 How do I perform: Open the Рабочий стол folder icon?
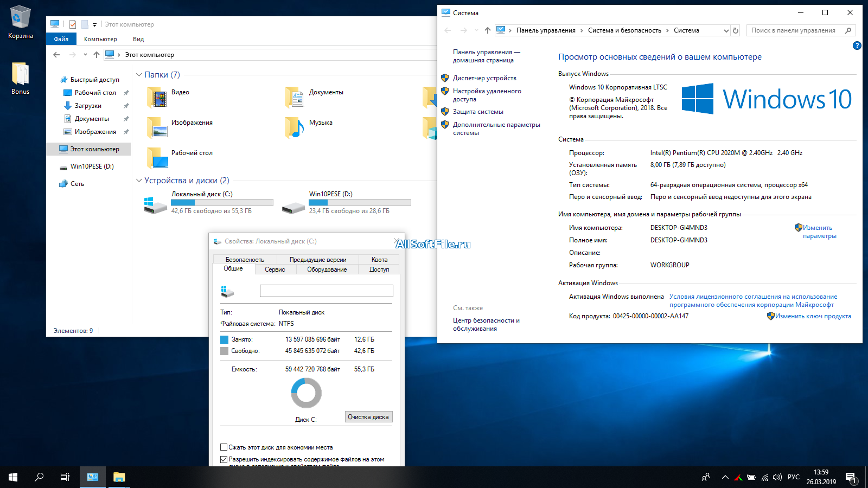tap(157, 158)
